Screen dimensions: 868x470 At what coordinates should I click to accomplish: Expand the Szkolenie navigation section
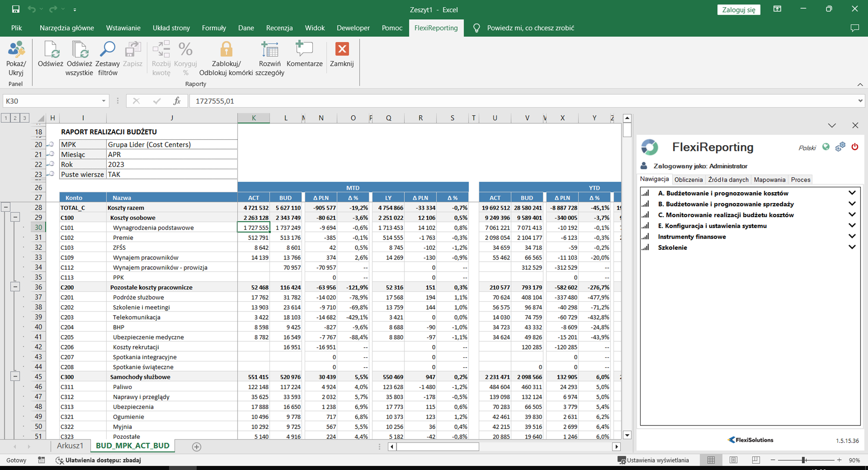pyautogui.click(x=852, y=247)
